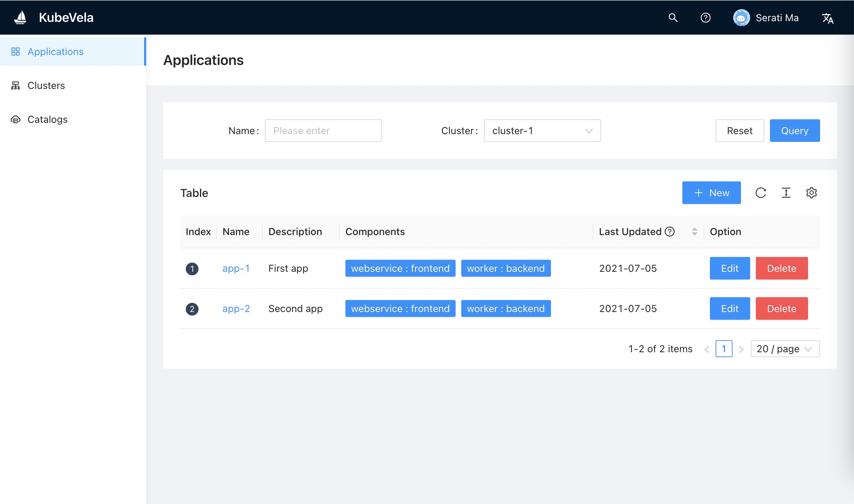854x504 pixels.
Task: Select Applications in the sidebar
Action: coord(55,52)
